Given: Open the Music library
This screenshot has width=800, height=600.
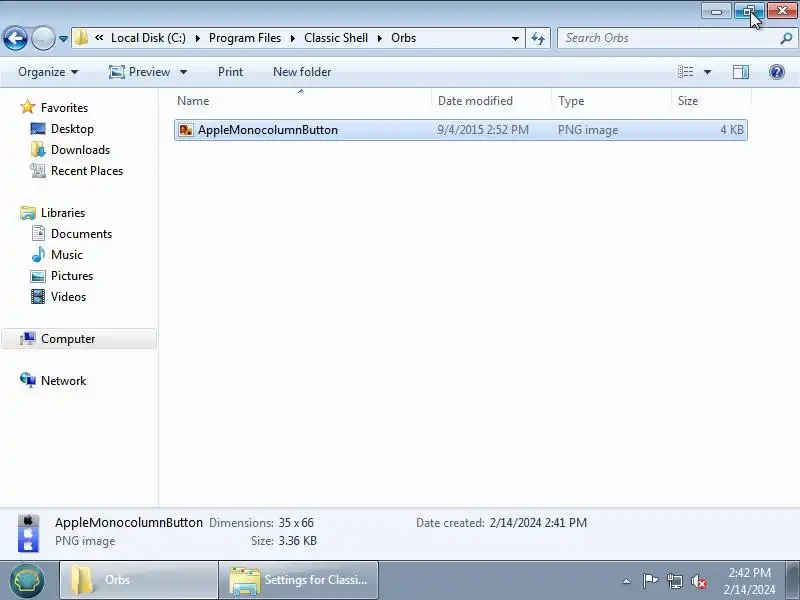Looking at the screenshot, I should click(x=67, y=254).
